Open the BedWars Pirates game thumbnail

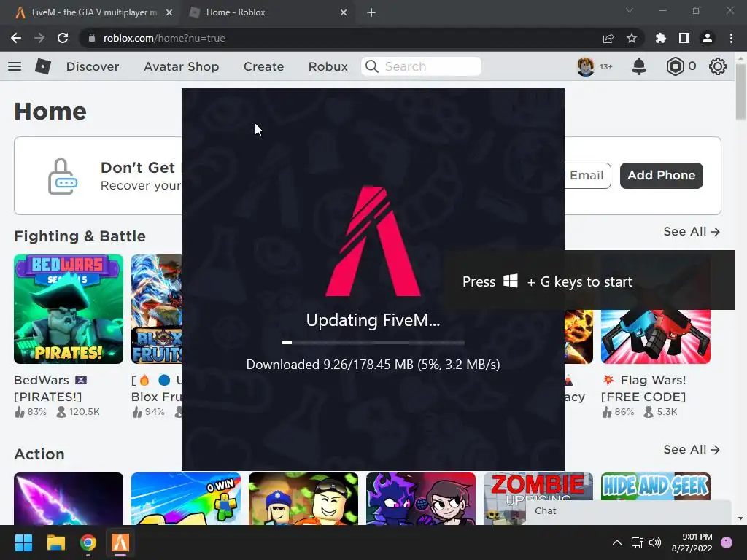point(69,309)
